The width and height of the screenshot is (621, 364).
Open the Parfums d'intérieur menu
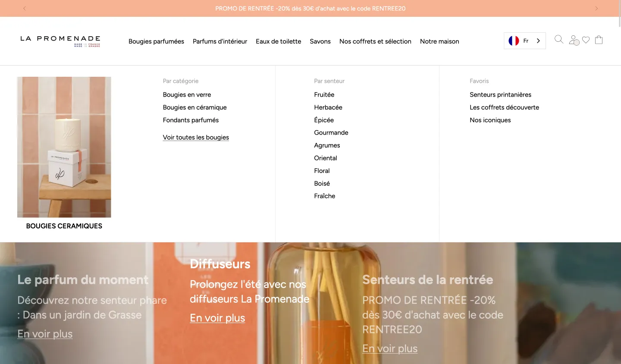point(220,41)
